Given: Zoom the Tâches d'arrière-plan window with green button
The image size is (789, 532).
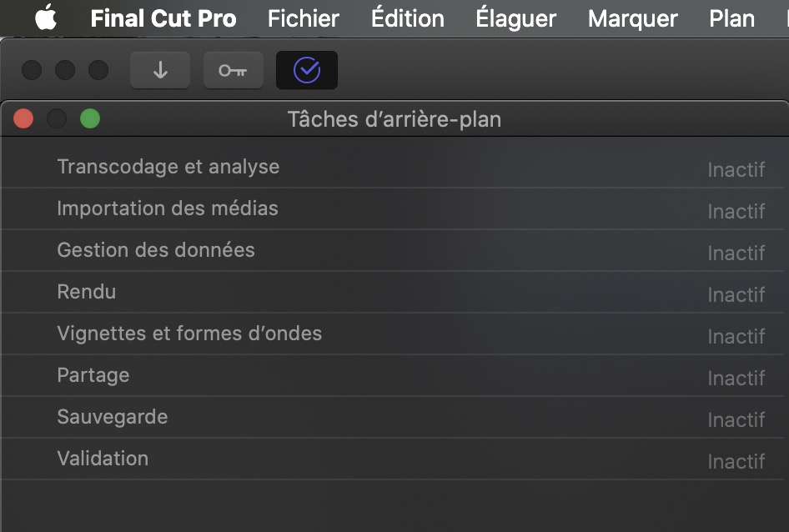Looking at the screenshot, I should pos(90,118).
